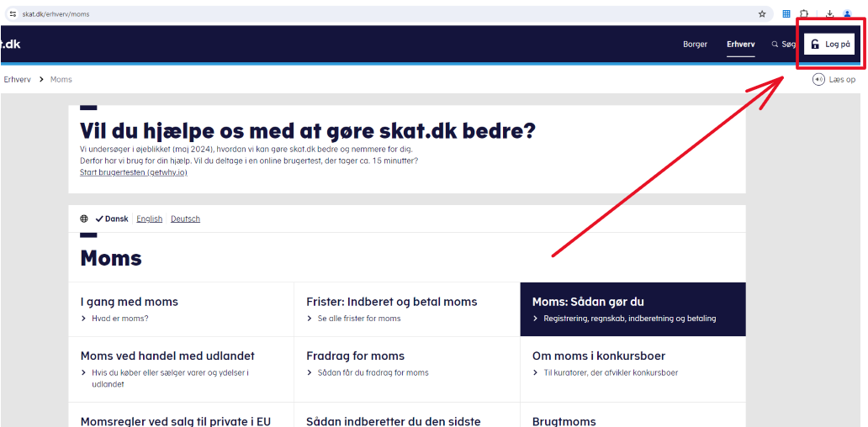The height and width of the screenshot is (427, 868).
Task: Click the blue grid extension icon
Action: pos(786,14)
